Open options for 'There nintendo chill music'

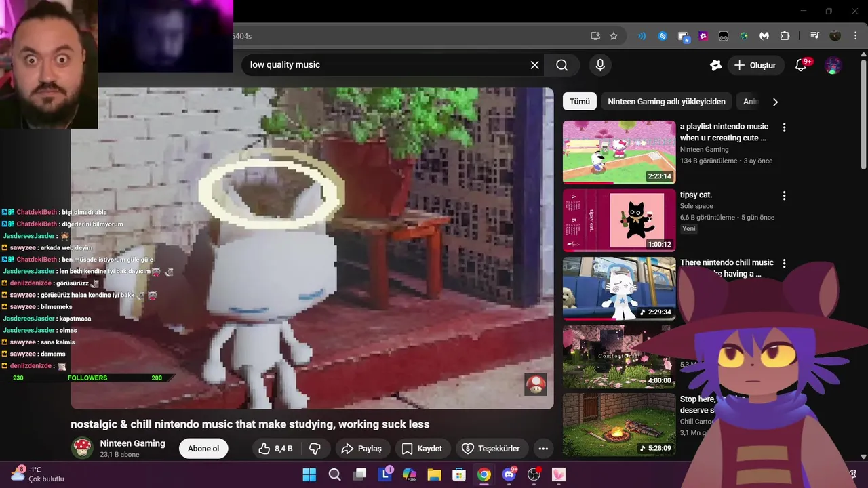(785, 263)
